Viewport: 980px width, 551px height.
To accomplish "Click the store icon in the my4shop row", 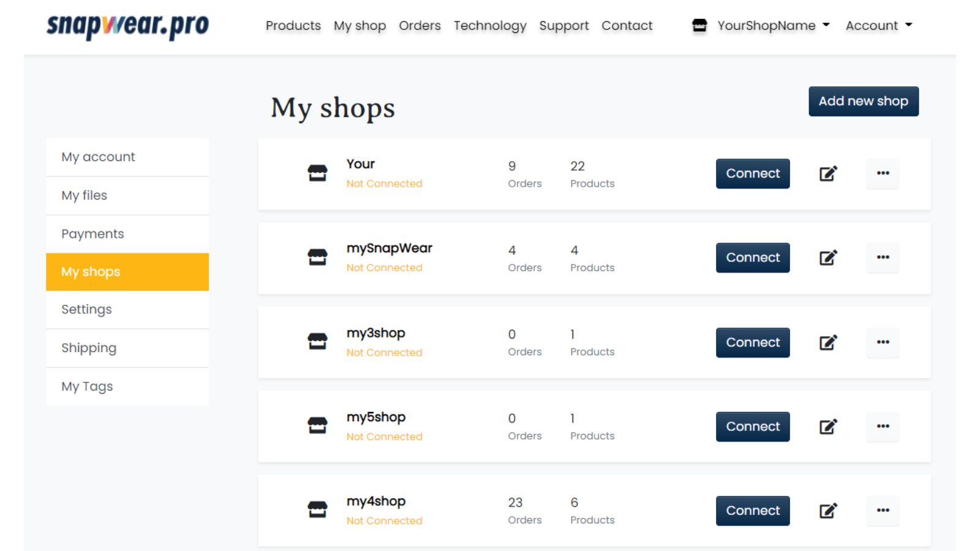I will tap(317, 509).
